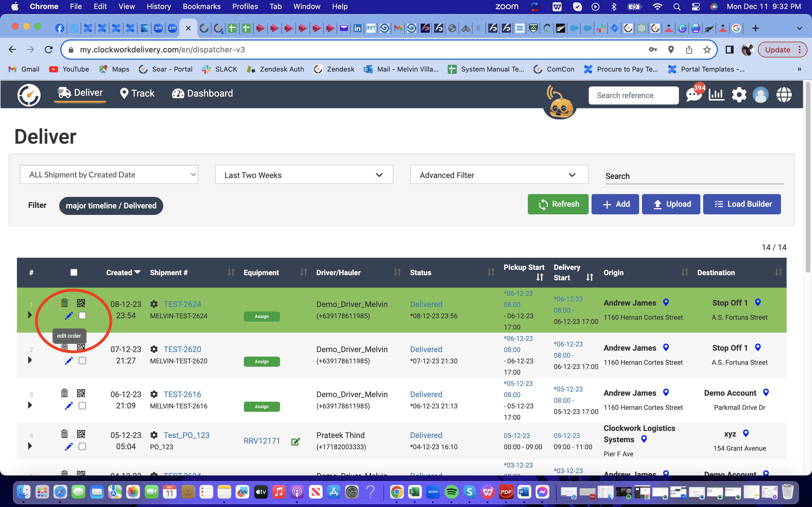Click the green Refresh button
Viewport: 812px width, 507px height.
pos(558,204)
